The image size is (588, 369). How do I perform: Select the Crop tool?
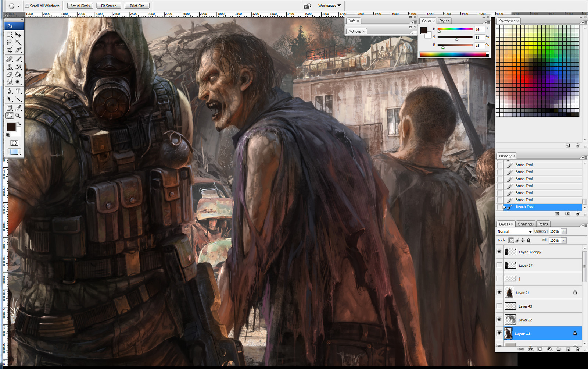(x=10, y=50)
